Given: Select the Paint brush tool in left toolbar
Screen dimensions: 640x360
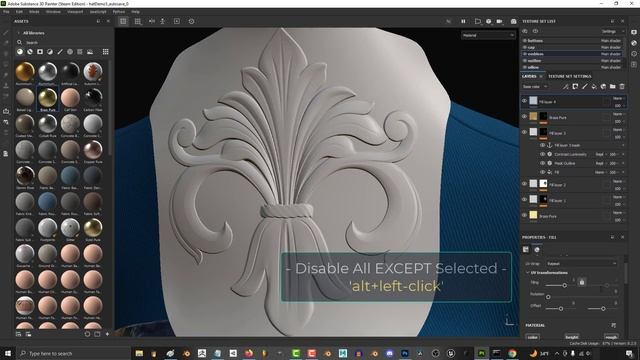Looking at the screenshot, I should pyautogui.click(x=6, y=33).
